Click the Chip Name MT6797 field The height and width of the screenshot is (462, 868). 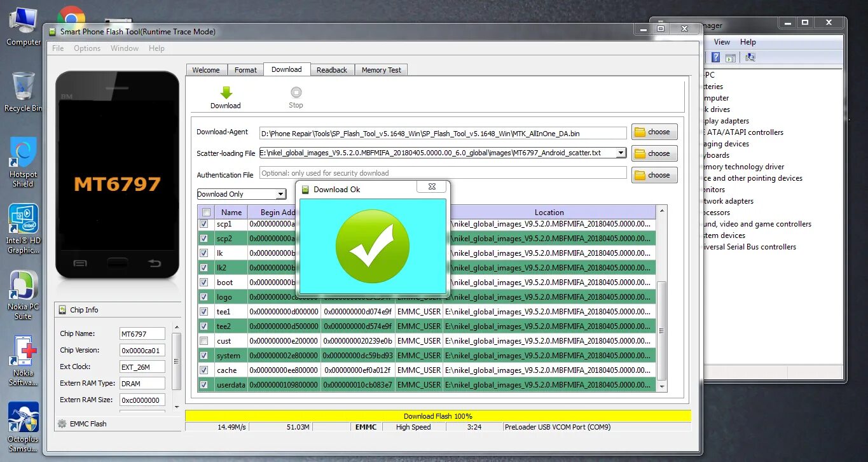coord(142,333)
